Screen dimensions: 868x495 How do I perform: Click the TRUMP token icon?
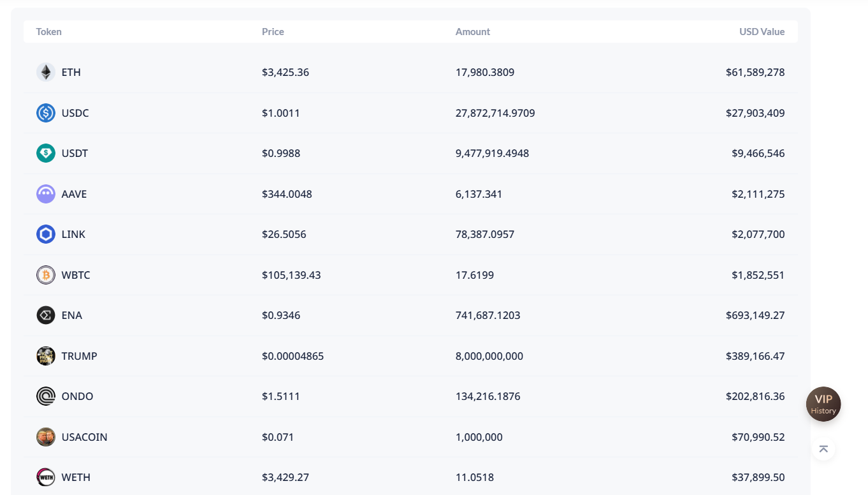pos(46,356)
